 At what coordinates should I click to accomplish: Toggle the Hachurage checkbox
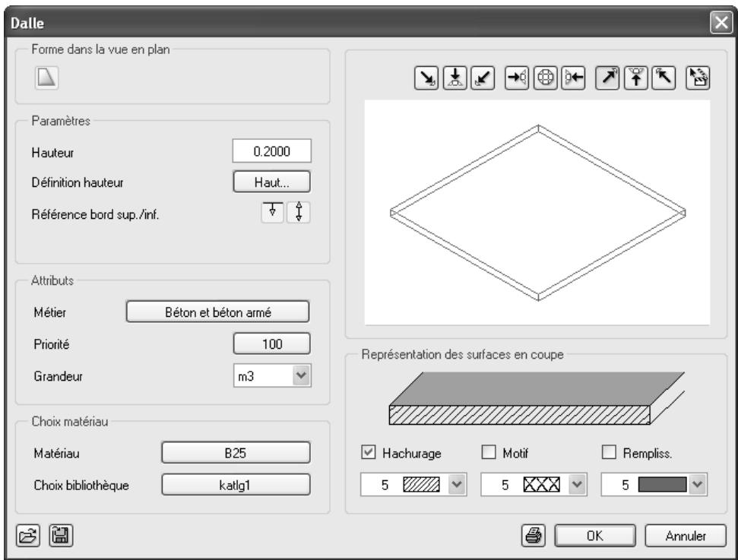pos(368,452)
